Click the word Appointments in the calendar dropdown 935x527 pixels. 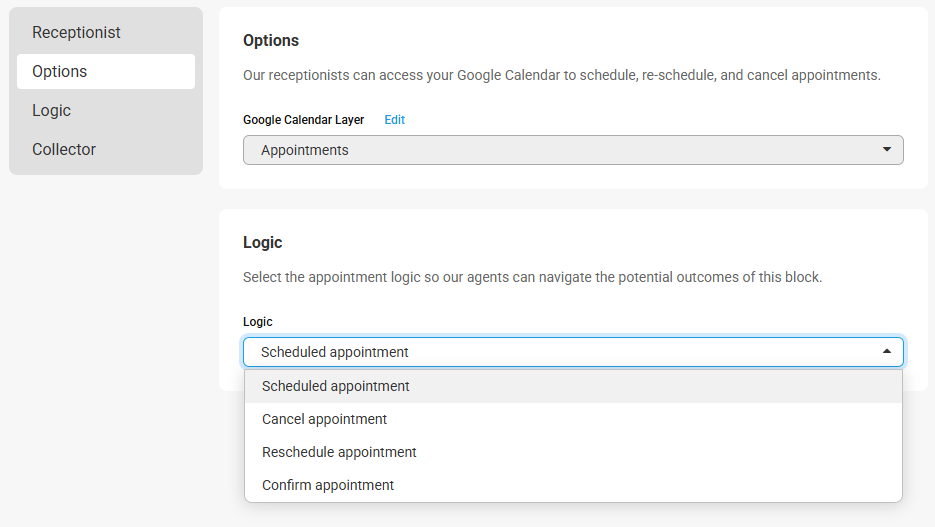point(305,150)
